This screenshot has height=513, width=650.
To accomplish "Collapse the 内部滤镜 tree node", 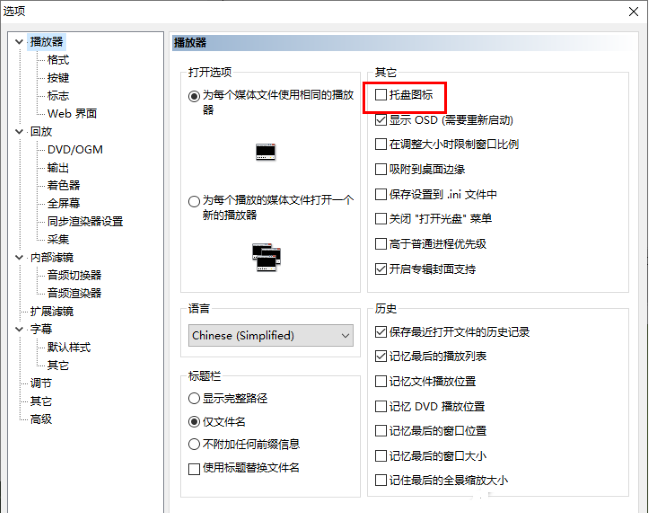I will tap(19, 257).
